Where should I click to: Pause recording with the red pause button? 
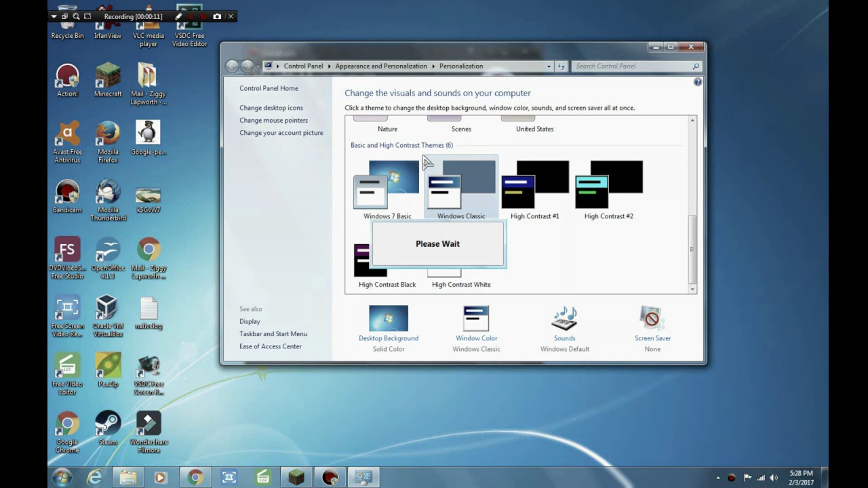point(192,16)
